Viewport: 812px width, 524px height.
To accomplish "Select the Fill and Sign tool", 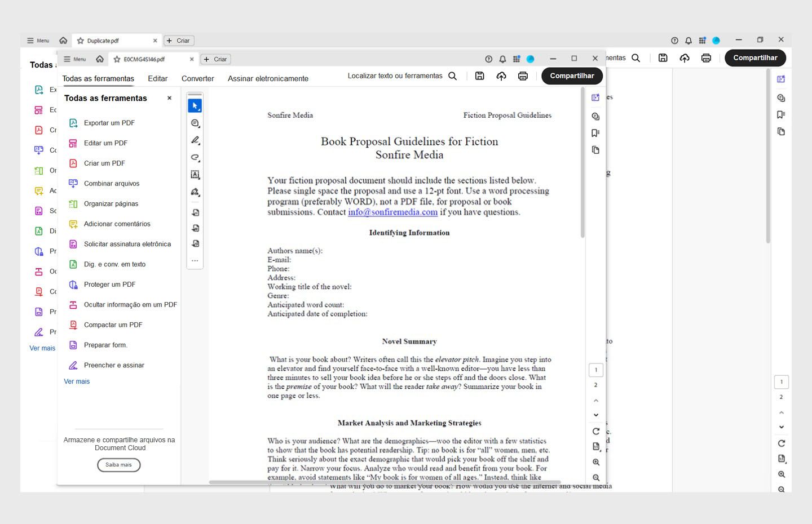I will click(195, 192).
